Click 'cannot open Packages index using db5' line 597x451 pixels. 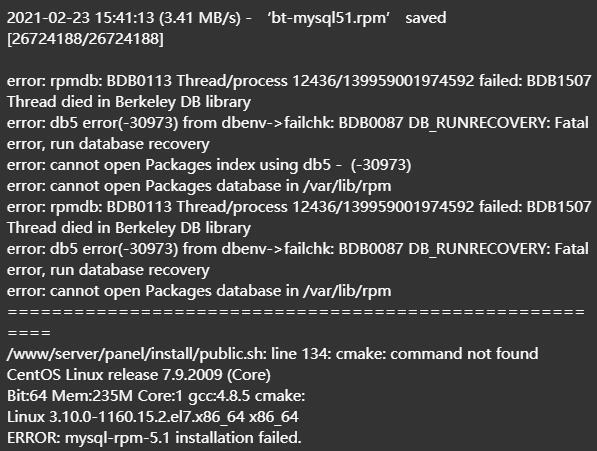(209, 165)
